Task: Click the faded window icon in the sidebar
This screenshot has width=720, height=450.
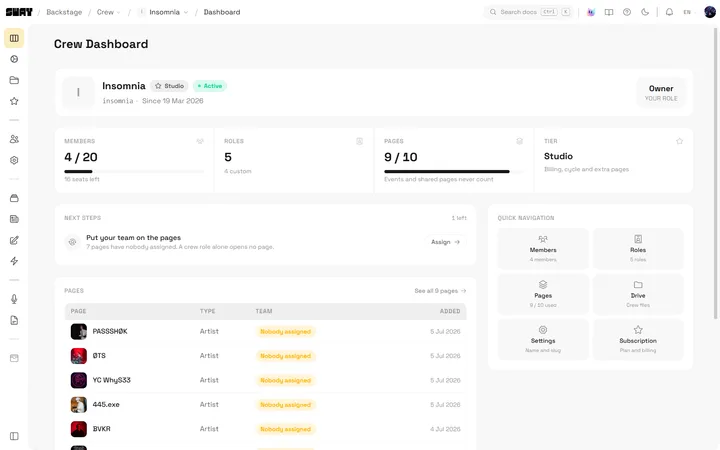Action: [x=14, y=358]
